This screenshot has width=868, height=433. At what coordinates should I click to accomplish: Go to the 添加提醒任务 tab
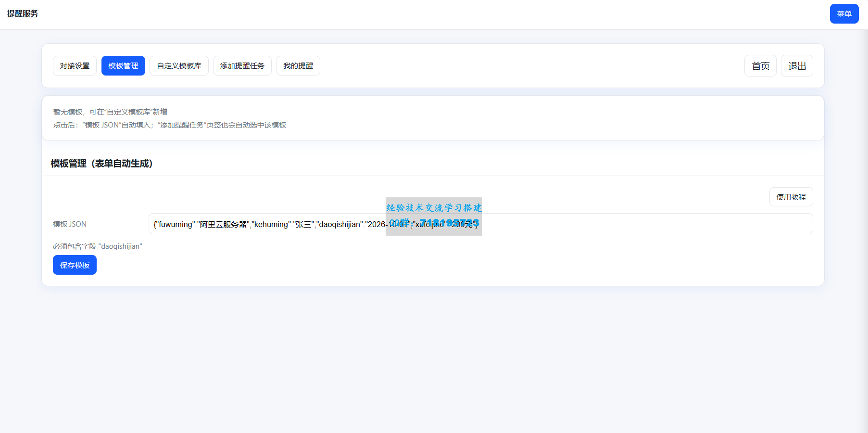pos(242,66)
